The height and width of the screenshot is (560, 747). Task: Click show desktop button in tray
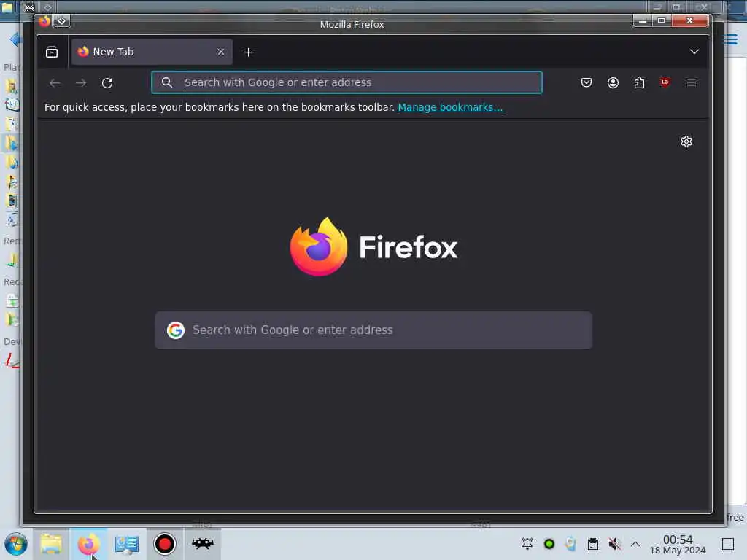coord(727,544)
